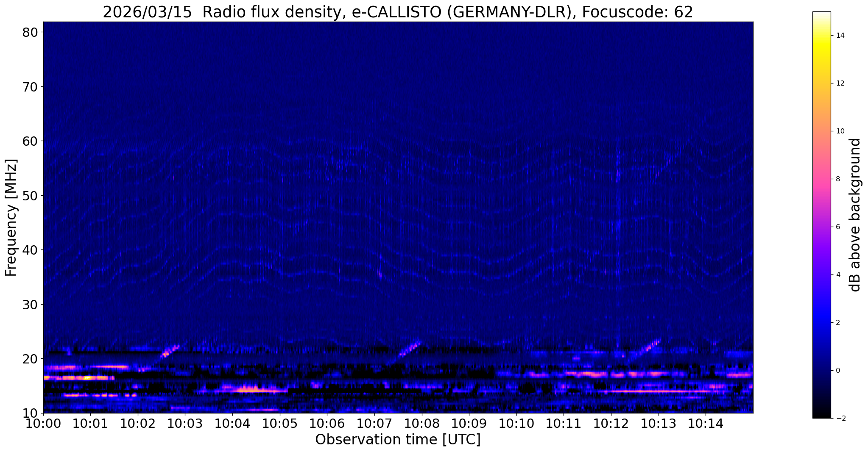The width and height of the screenshot is (868, 452).
Task: Click the 'dB above background' colorbar label
Action: click(x=855, y=215)
